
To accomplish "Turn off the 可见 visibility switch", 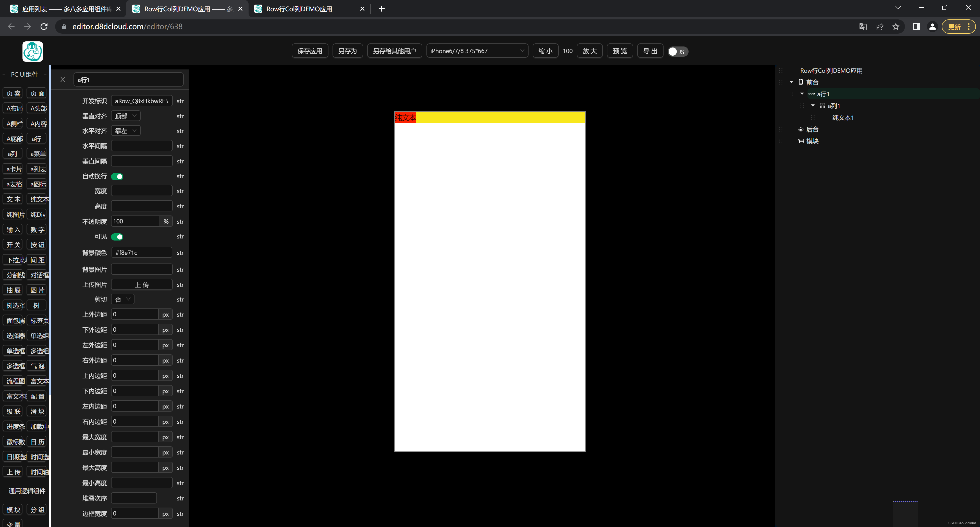I will (117, 237).
